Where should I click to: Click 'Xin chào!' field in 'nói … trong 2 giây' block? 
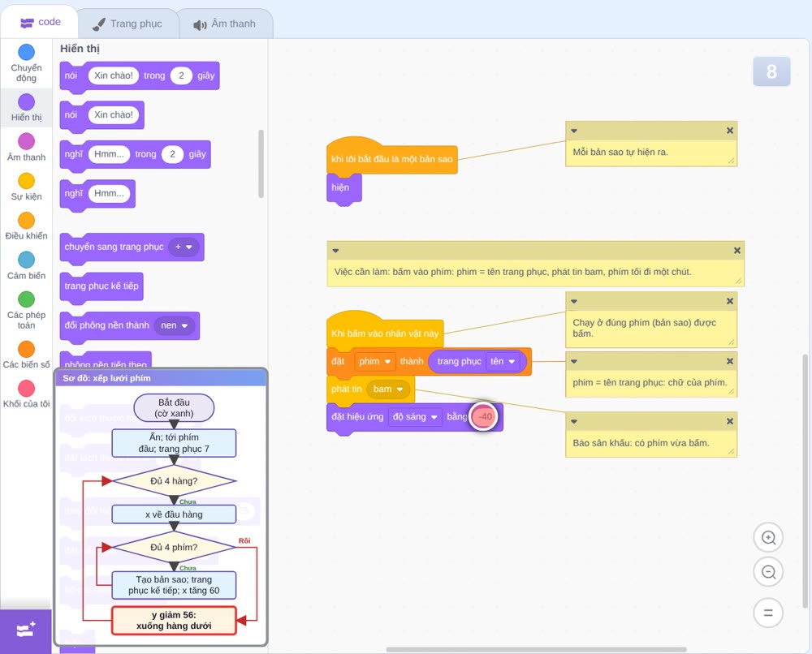(x=114, y=75)
